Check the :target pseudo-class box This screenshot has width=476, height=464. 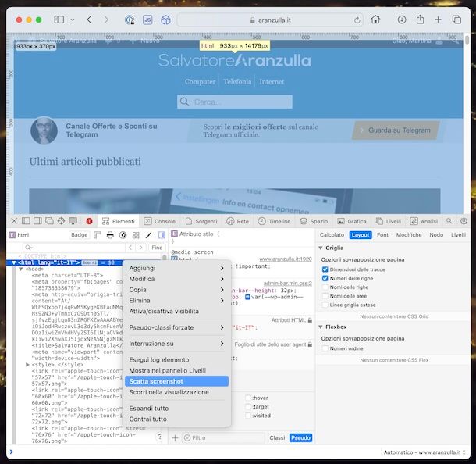(248, 406)
